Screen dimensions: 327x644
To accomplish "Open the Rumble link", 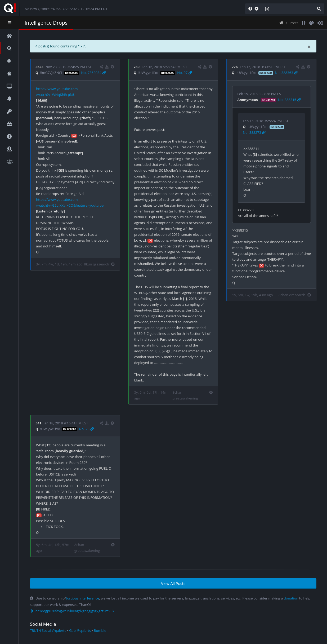I will point(100,631).
